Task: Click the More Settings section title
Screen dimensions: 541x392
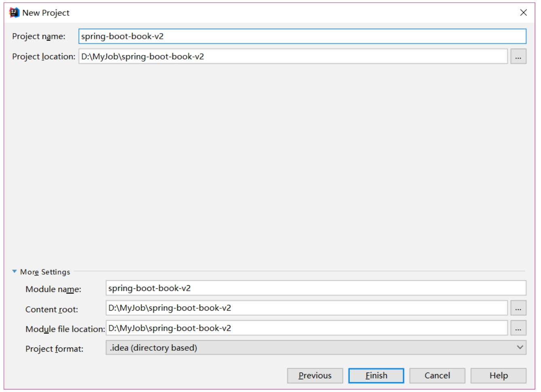Action: 45,272
